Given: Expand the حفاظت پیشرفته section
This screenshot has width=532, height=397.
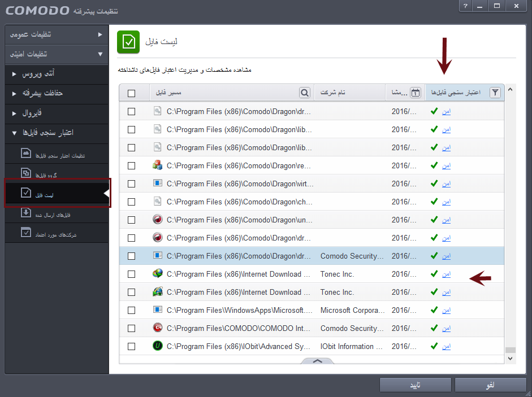Looking at the screenshot, I should (x=57, y=94).
